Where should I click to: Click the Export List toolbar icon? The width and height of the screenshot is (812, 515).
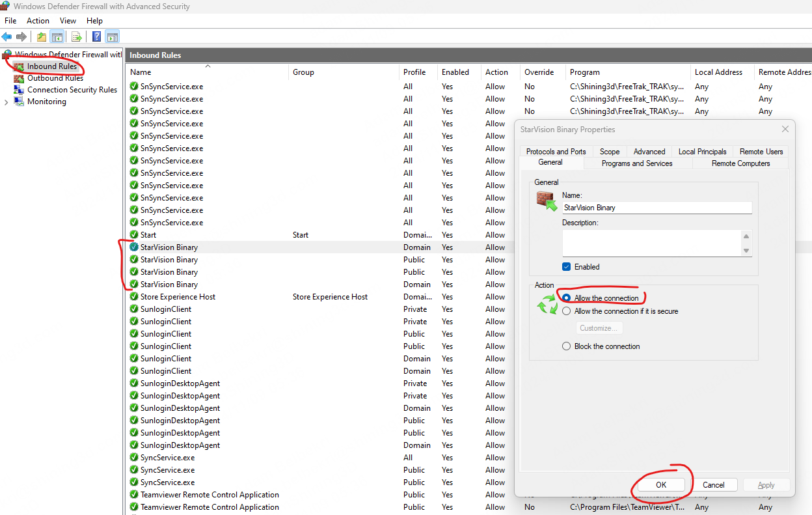click(x=77, y=37)
